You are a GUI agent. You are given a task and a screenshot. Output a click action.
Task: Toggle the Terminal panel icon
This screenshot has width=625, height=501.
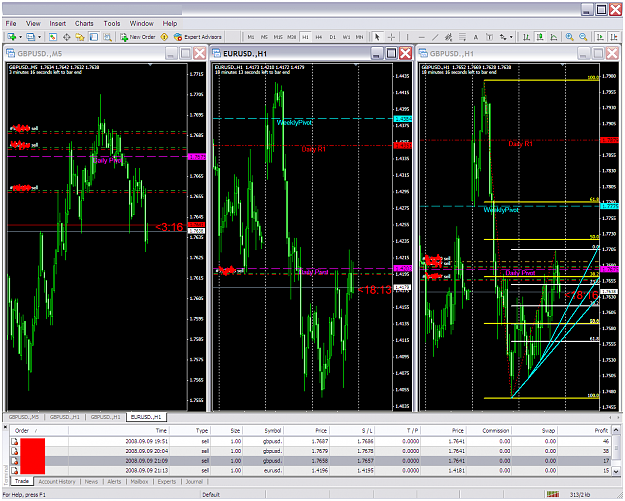[x=94, y=37]
